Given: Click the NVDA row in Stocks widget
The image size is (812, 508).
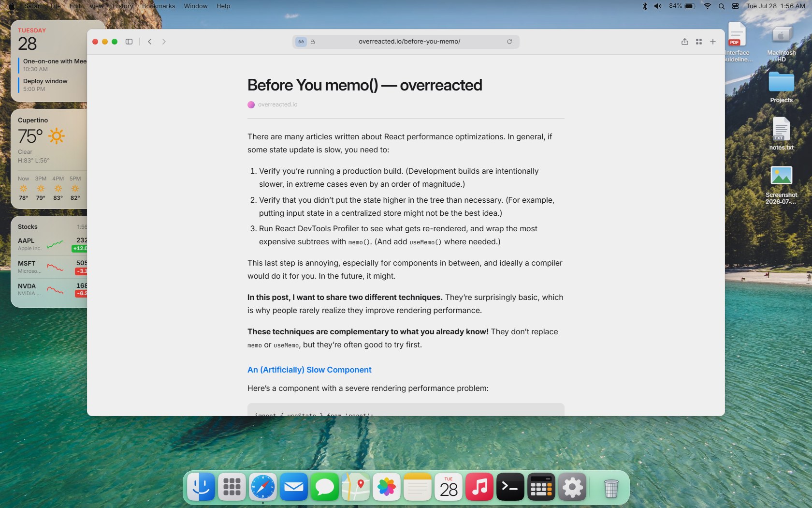Looking at the screenshot, I should pyautogui.click(x=52, y=289).
